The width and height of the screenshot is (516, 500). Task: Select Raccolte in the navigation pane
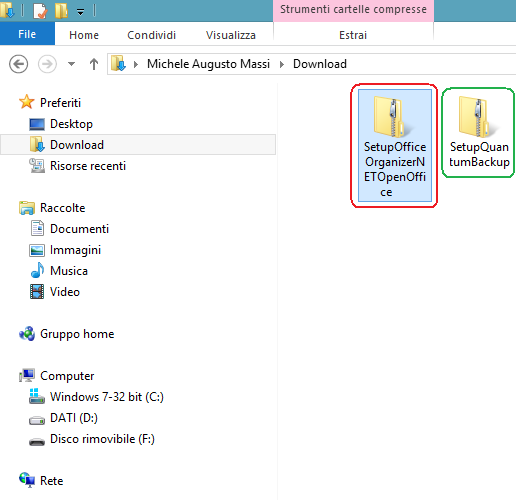[x=63, y=208]
